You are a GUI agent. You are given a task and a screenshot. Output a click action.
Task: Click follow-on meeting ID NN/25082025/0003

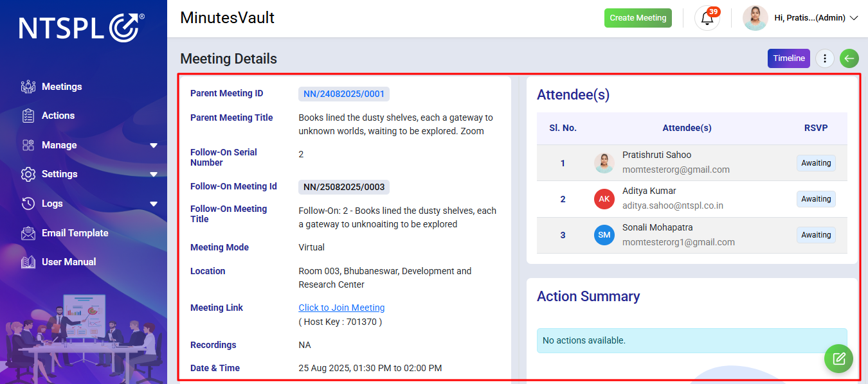(344, 188)
